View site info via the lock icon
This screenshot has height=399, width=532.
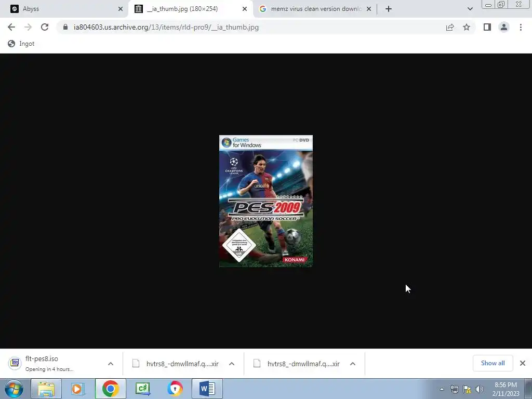(x=65, y=27)
